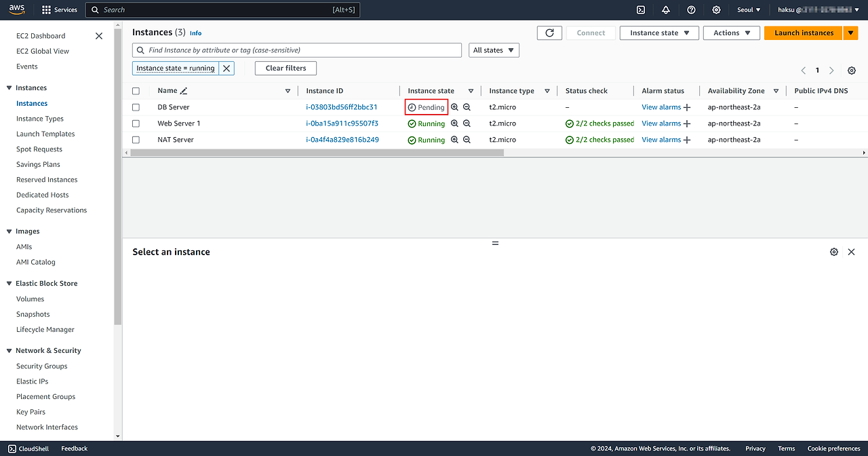Click the horizontal table scrollbar
The height and width of the screenshot is (456, 868).
pos(317,153)
